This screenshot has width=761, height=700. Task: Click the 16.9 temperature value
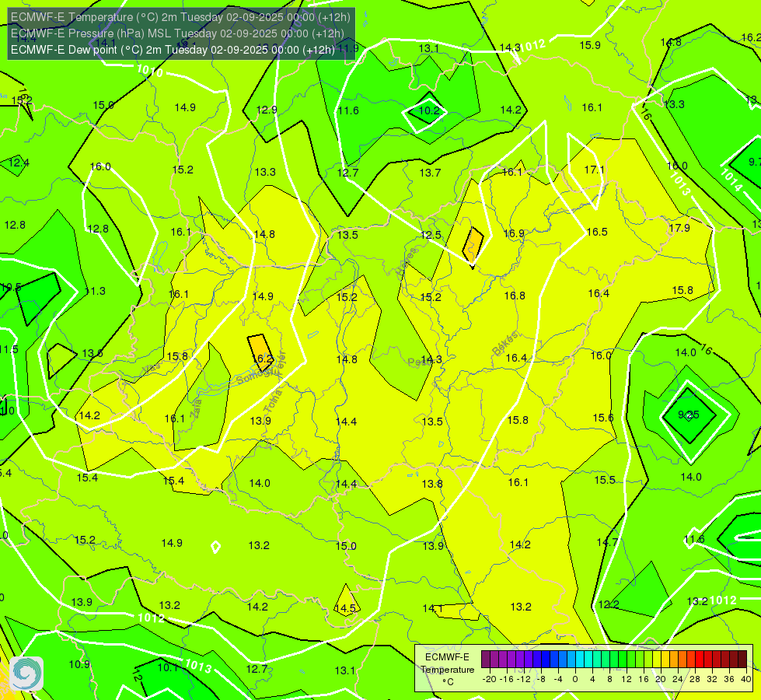tap(514, 233)
